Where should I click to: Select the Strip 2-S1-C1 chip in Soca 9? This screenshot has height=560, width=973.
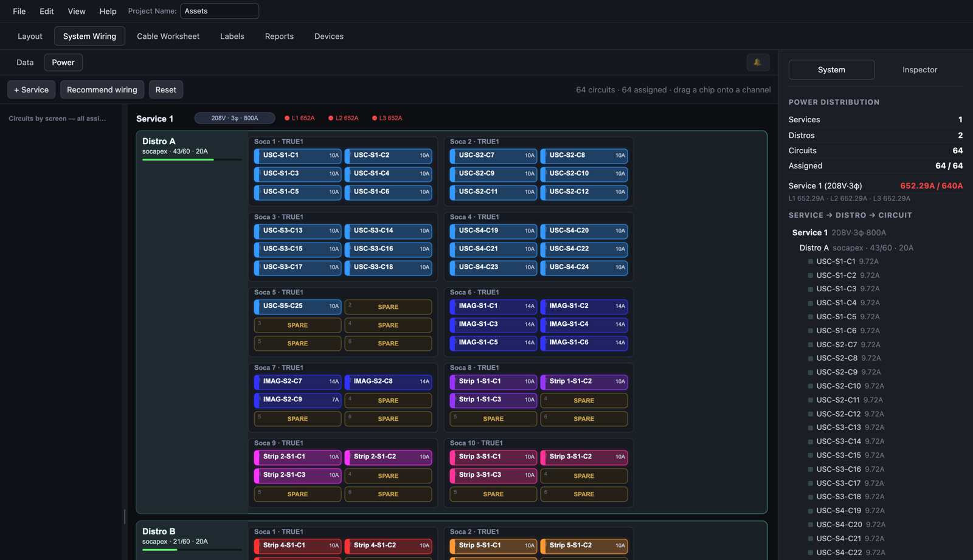tap(297, 457)
